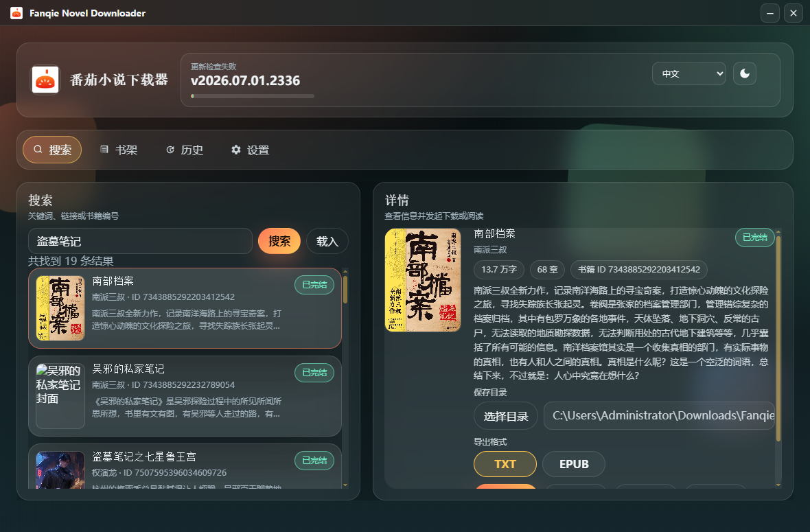Select the TXT export format
This screenshot has width=810, height=532.
(505, 464)
